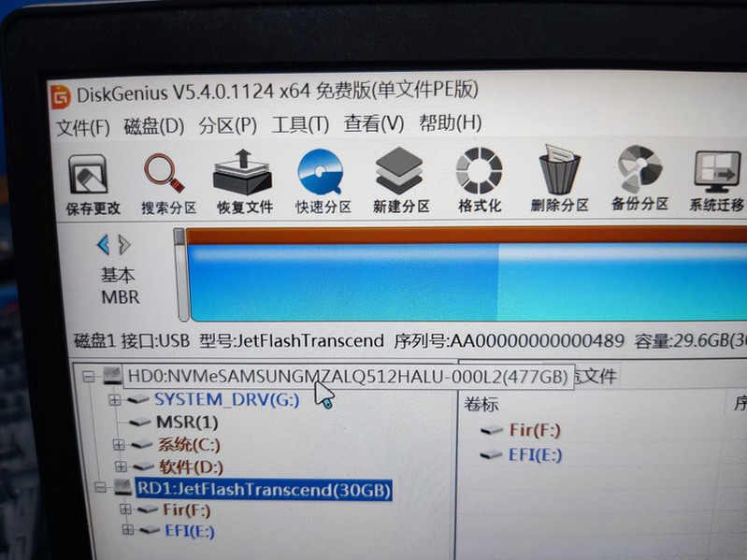Open the File (文件) menu
This screenshot has height=560, width=747.
[82, 126]
